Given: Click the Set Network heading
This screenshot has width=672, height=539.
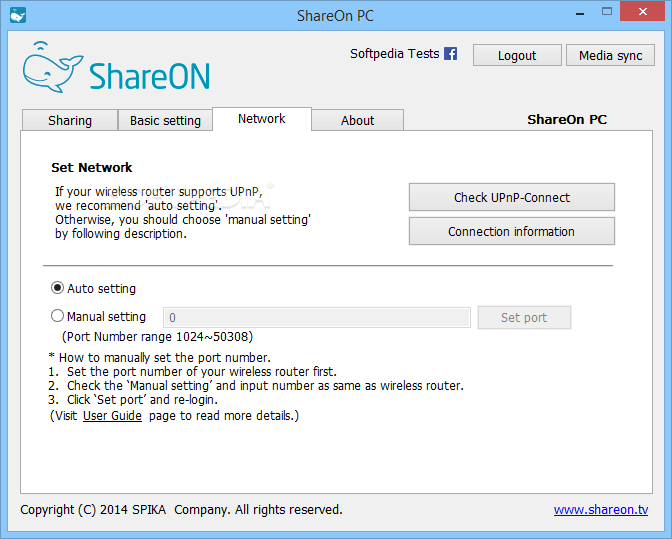Looking at the screenshot, I should point(92,168).
